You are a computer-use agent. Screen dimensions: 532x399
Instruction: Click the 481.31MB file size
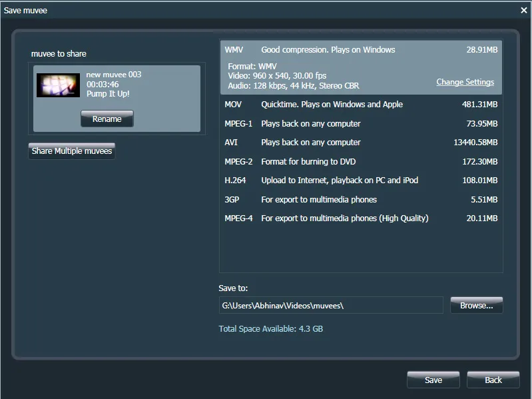tap(479, 104)
